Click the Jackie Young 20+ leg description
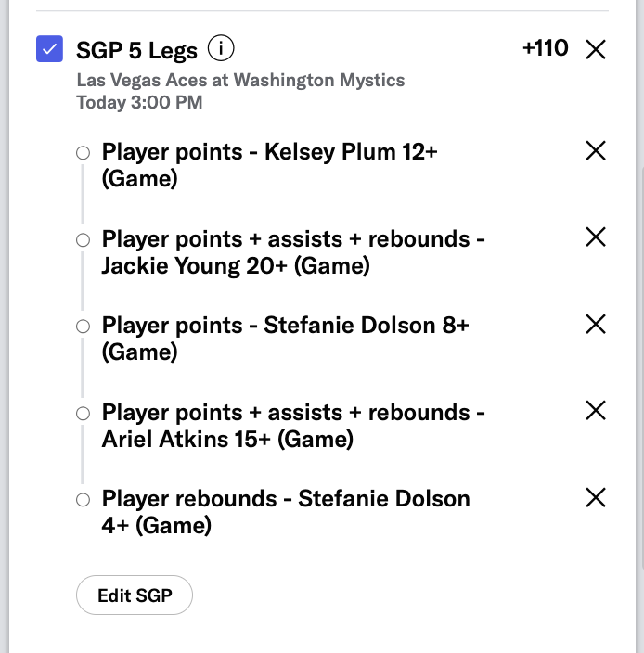Screen dimensions: 644x653 tap(293, 252)
